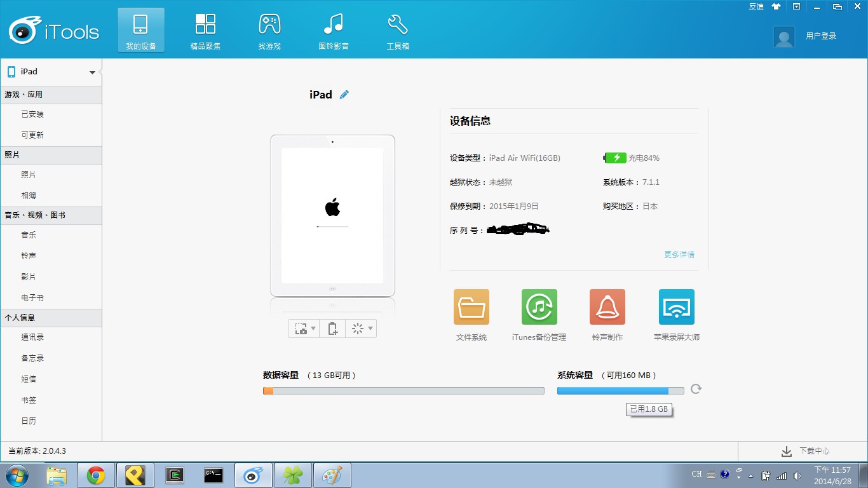Open 图铃影音 media tab
868x488 pixels.
pos(334,30)
